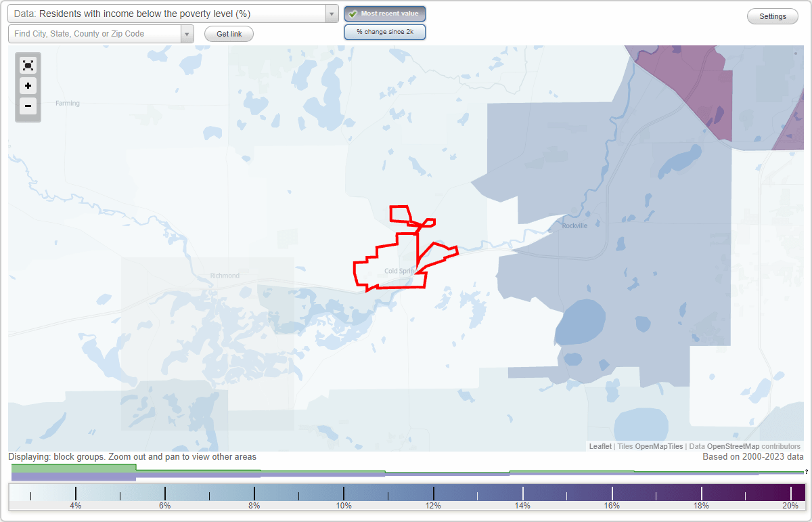Follow the Leaflet attribution link
Image resolution: width=812 pixels, height=522 pixels.
click(600, 446)
